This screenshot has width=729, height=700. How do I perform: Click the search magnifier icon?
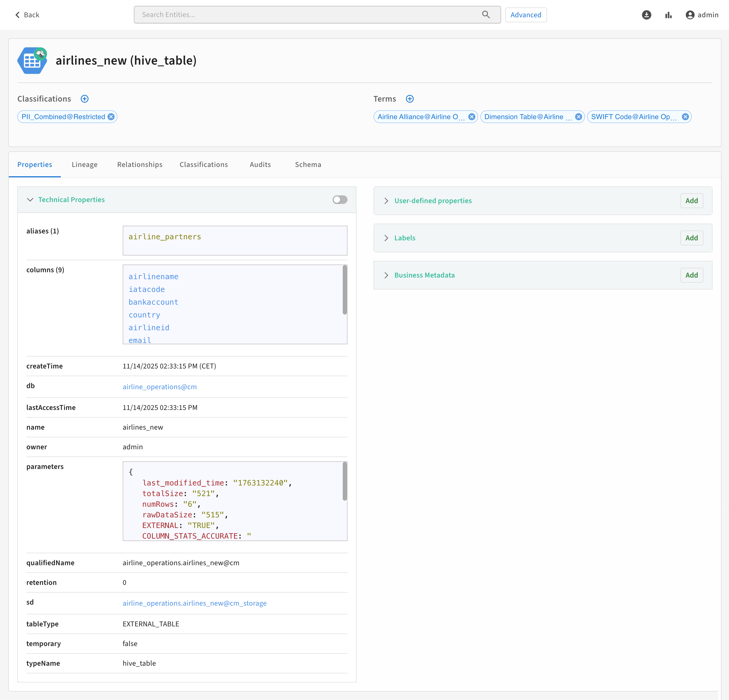(486, 15)
